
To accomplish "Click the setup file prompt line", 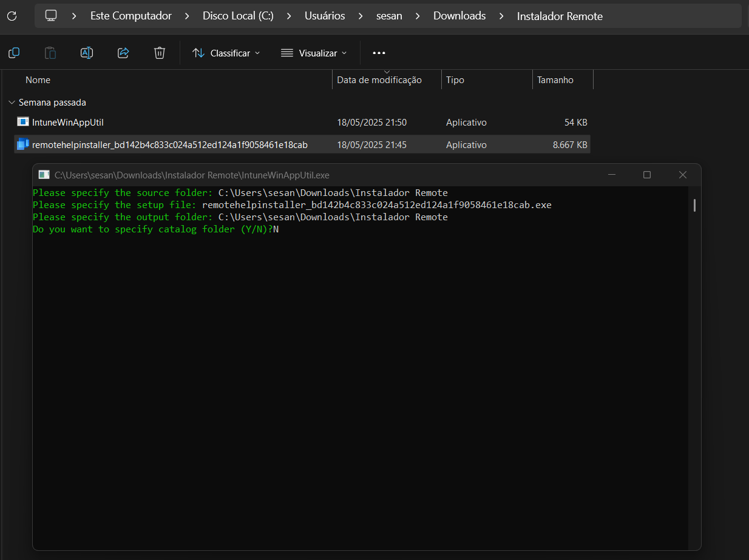I will [292, 205].
